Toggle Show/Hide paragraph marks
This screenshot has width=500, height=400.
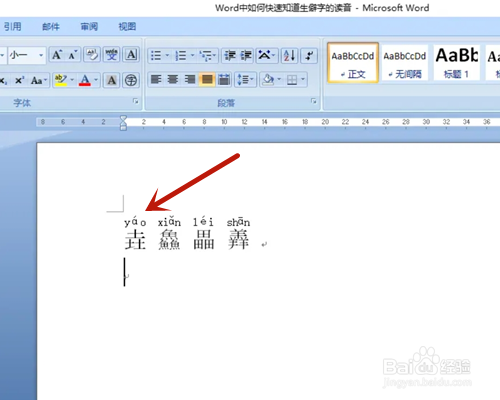[309, 56]
